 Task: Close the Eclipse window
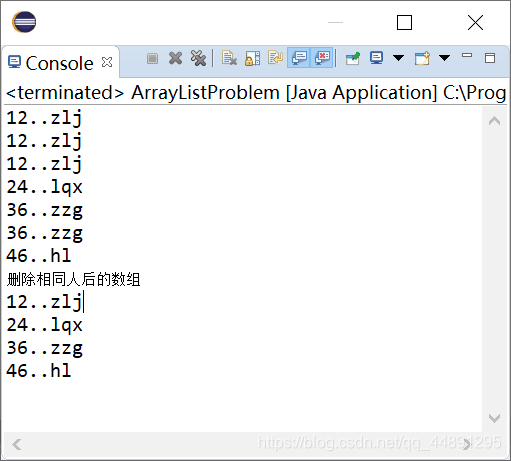click(x=475, y=23)
